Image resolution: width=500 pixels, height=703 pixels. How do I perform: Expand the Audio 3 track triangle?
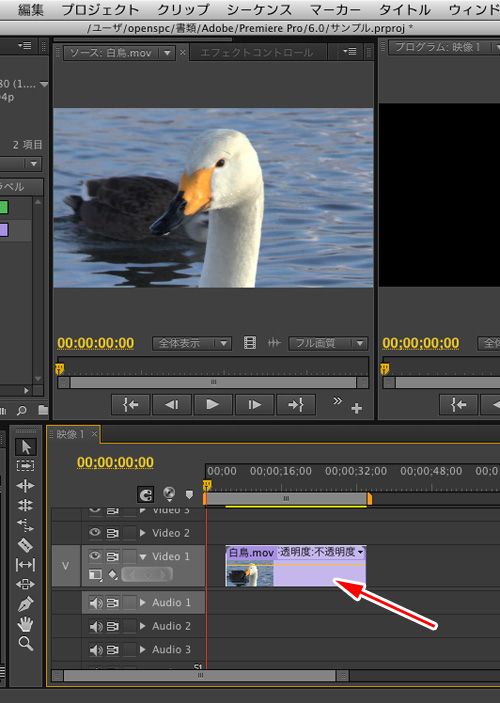tap(143, 649)
